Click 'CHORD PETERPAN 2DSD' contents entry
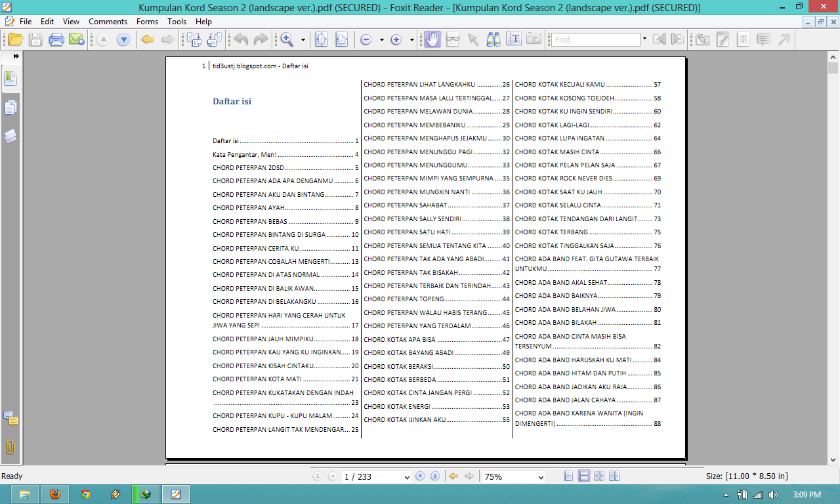The height and width of the screenshot is (504, 840). [285, 168]
